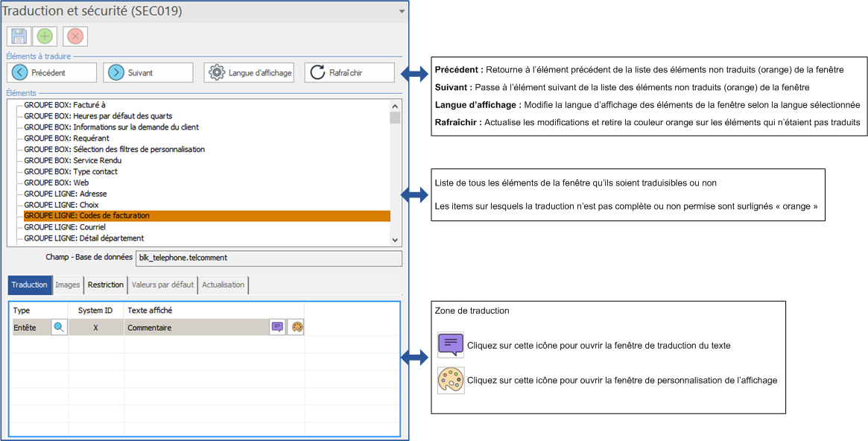Open the Langue d'affichage settings
The image size is (868, 441).
pyautogui.click(x=250, y=72)
